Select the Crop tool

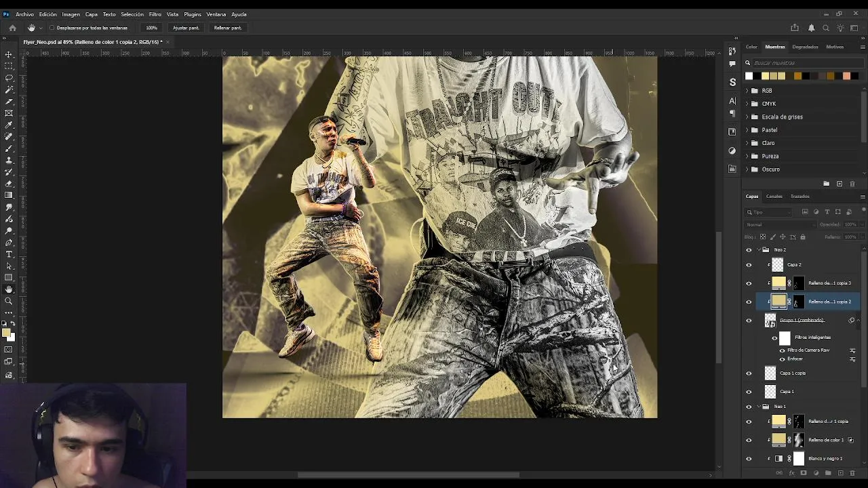[9, 101]
